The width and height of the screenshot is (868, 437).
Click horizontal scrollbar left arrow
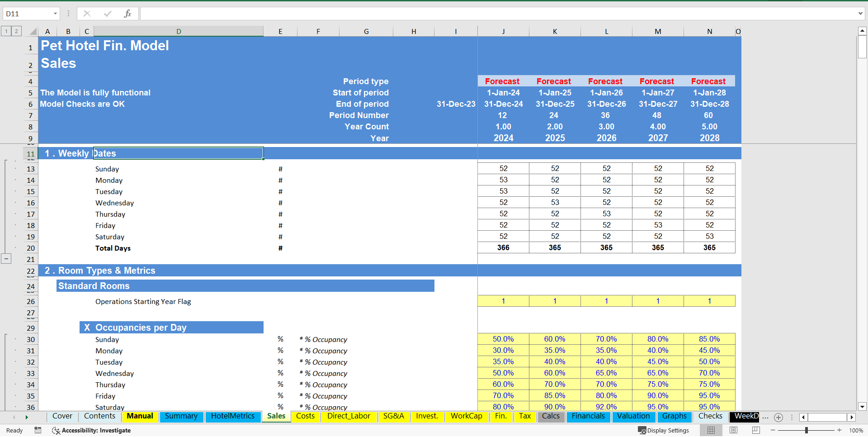803,417
